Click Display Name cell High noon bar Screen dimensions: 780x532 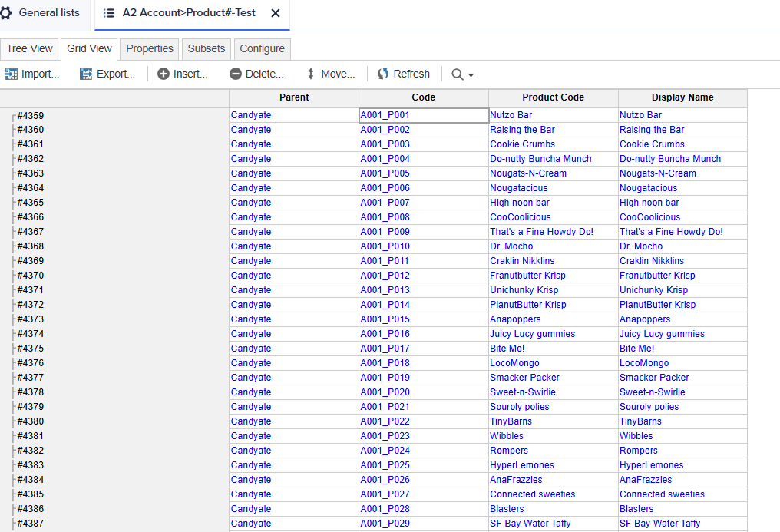pyautogui.click(x=682, y=203)
